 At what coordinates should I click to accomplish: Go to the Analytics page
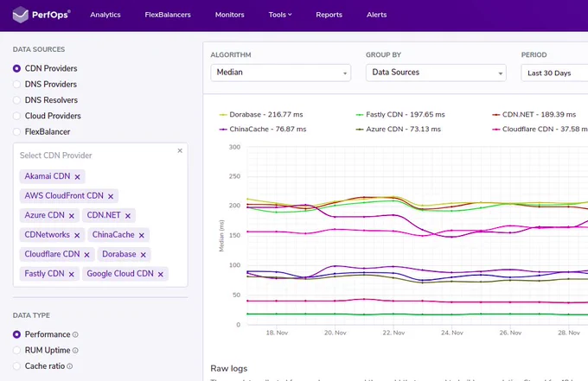(105, 15)
